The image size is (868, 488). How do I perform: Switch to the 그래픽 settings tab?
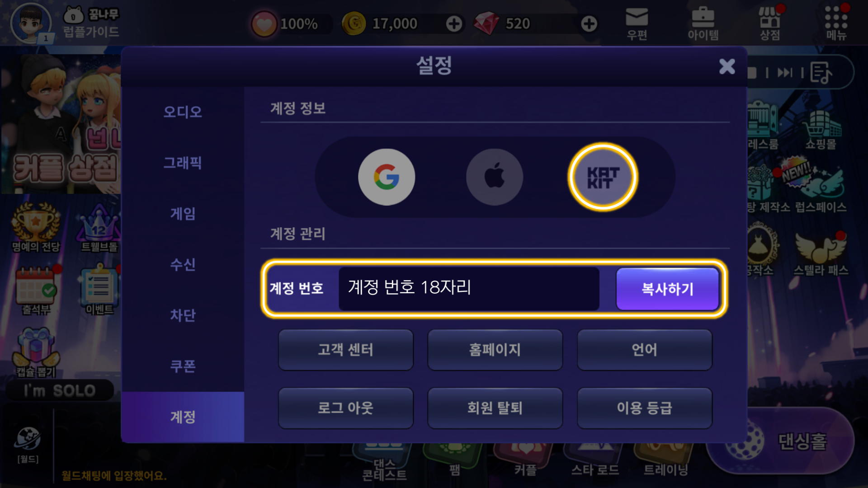click(x=183, y=163)
